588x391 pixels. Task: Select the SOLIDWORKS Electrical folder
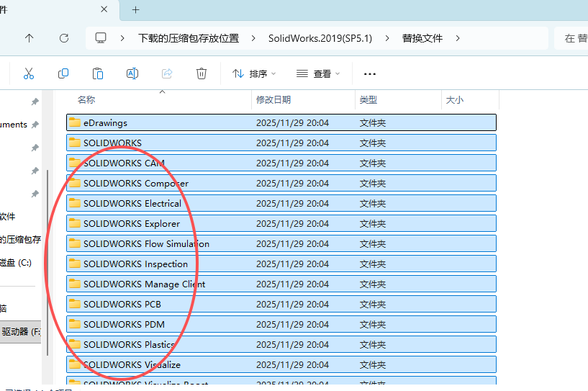click(x=281, y=203)
